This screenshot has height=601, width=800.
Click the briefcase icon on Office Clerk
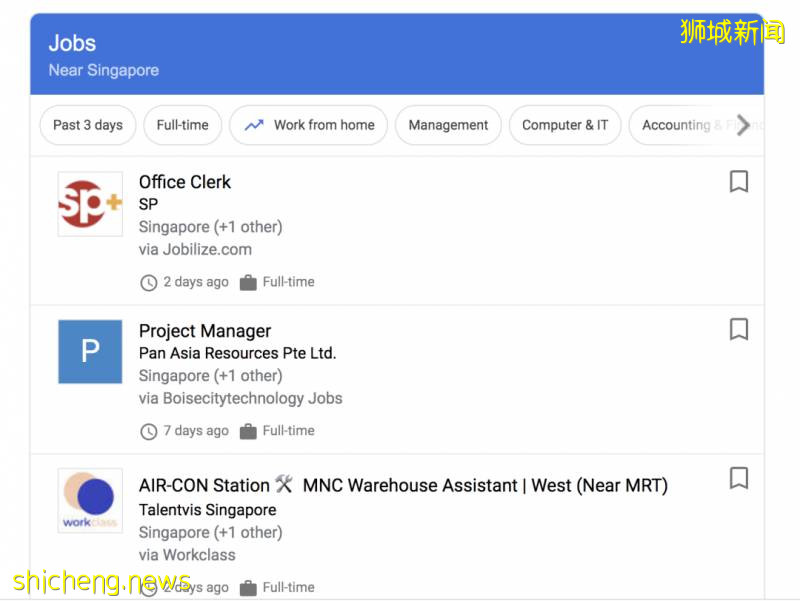(x=248, y=282)
